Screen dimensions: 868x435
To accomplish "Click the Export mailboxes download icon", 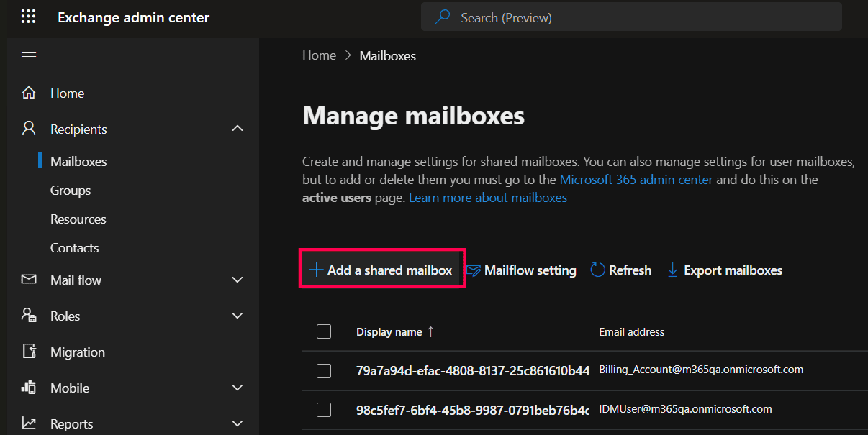I will 672,270.
